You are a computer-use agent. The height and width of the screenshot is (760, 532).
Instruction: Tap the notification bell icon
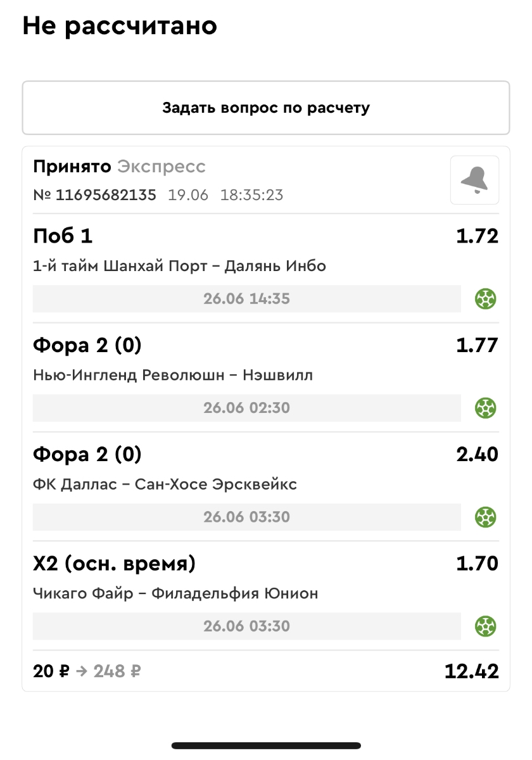pos(474,180)
